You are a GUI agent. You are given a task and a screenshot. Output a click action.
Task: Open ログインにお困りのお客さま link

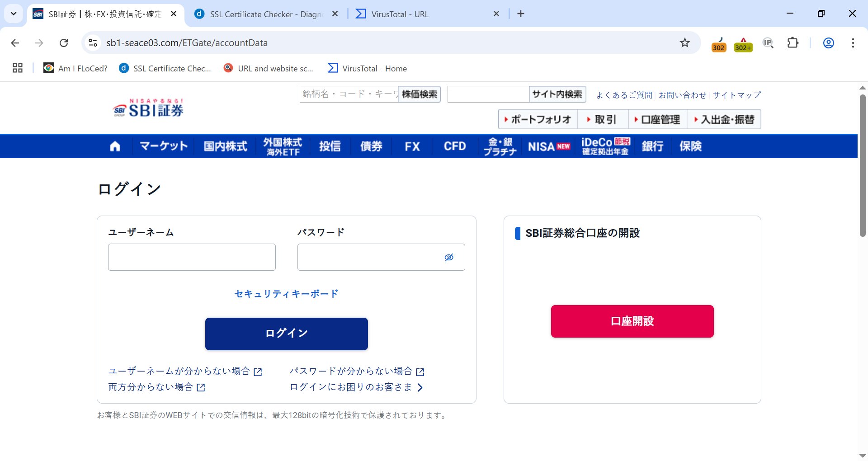[356, 387]
